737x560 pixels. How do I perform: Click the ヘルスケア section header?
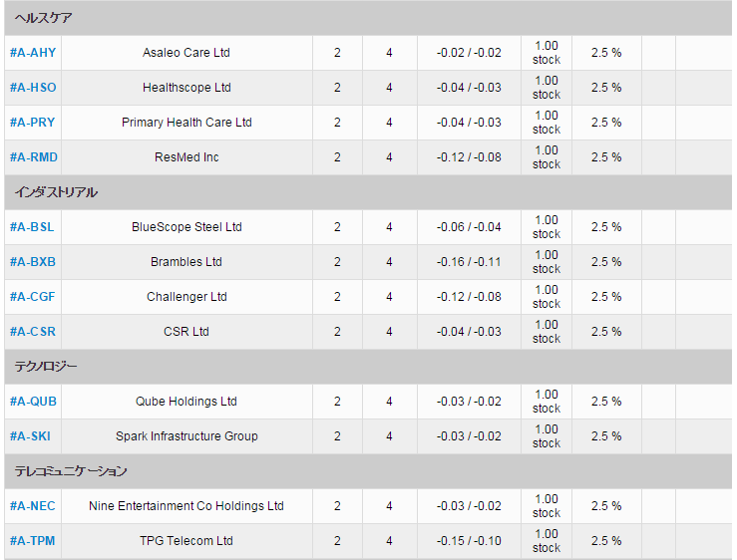368,18
